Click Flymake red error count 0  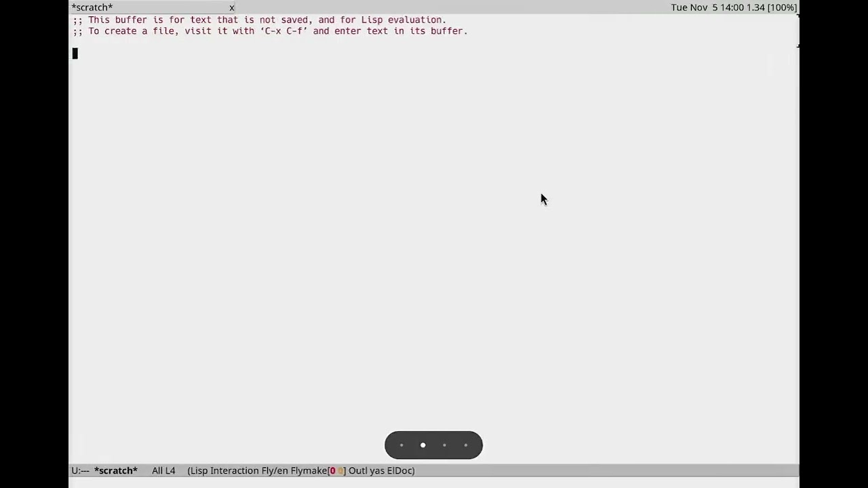click(x=332, y=470)
